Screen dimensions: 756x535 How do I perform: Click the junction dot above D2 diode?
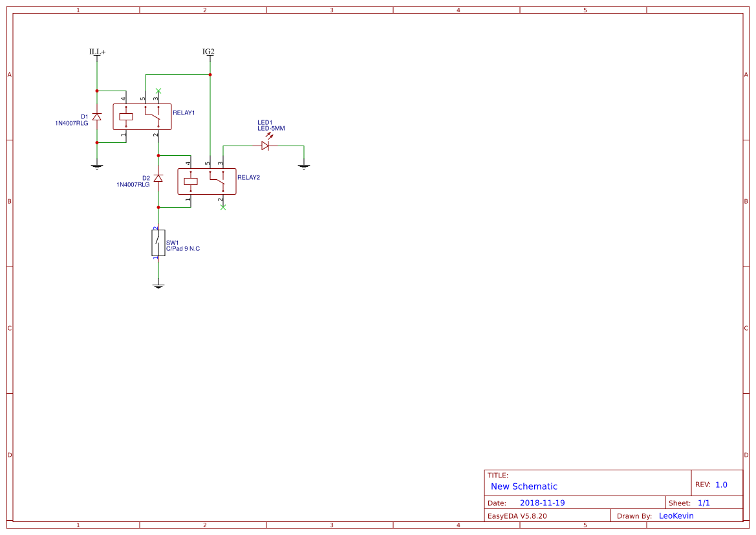158,155
